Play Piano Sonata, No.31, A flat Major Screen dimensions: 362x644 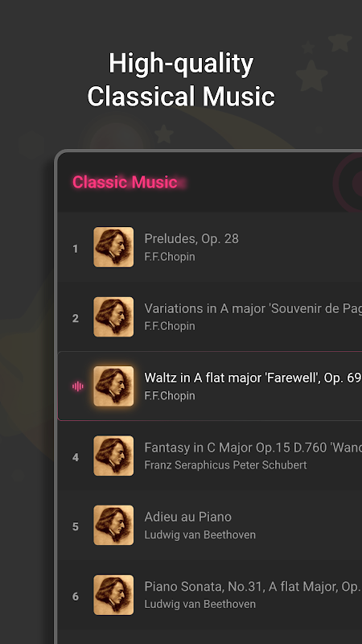click(253, 587)
